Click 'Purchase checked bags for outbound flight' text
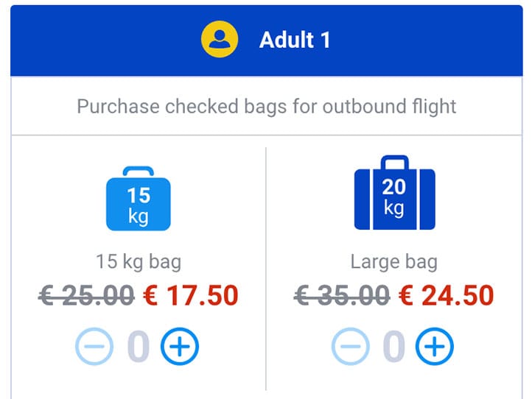The width and height of the screenshot is (532, 399). click(266, 106)
